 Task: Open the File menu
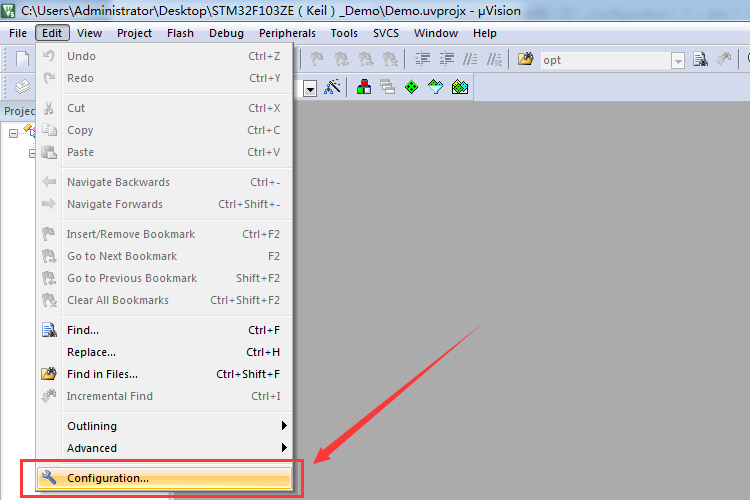click(18, 33)
